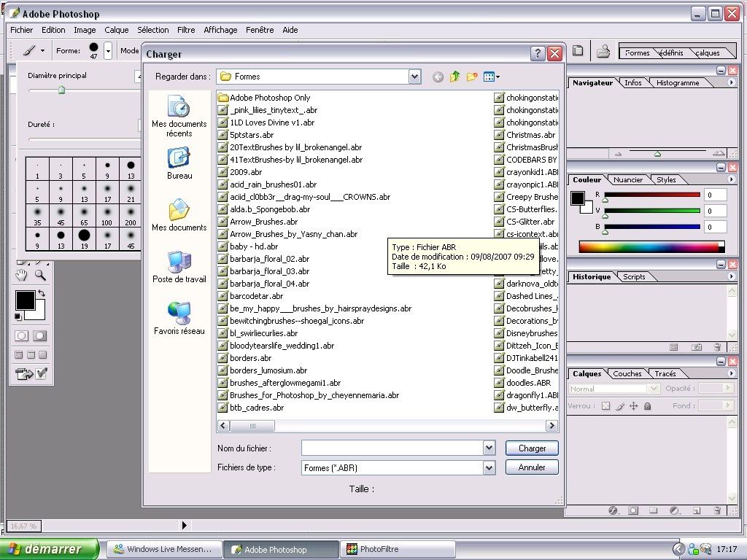This screenshot has width=747, height=560.
Task: Create a new snapshot in Historique panel
Action: [x=697, y=347]
